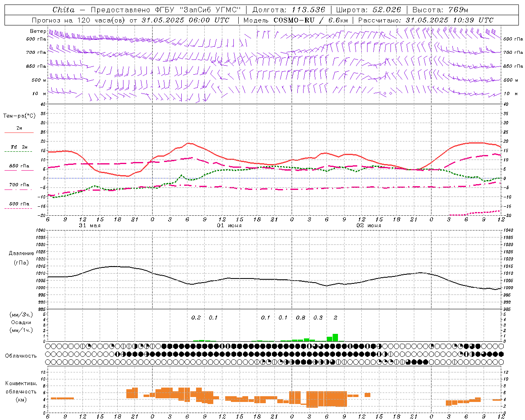Click the "(мм/1ч.)" precipitation unit label
This screenshot has width=525, height=420.
(21, 330)
